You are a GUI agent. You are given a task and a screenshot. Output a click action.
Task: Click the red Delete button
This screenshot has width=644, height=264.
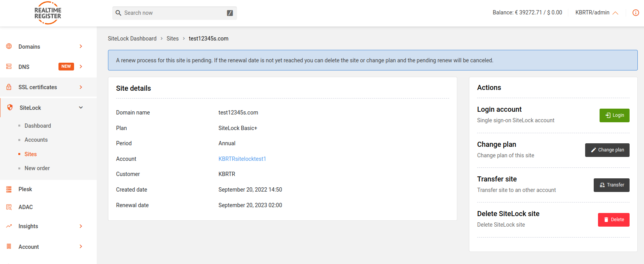614,220
